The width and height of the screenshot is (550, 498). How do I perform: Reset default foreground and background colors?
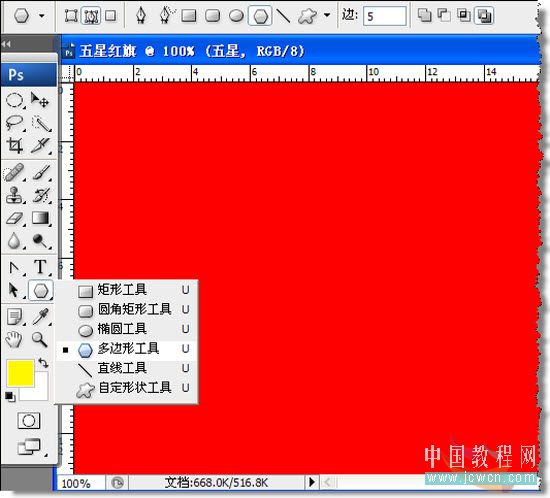(10, 397)
